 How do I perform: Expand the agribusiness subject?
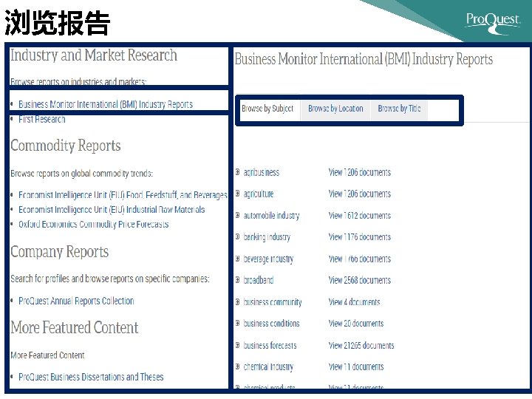coord(237,172)
